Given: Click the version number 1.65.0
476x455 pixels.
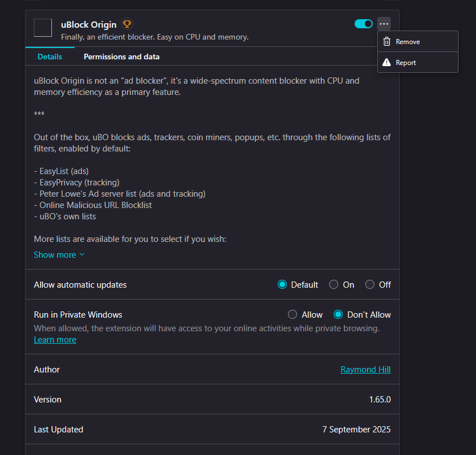Looking at the screenshot, I should point(379,400).
